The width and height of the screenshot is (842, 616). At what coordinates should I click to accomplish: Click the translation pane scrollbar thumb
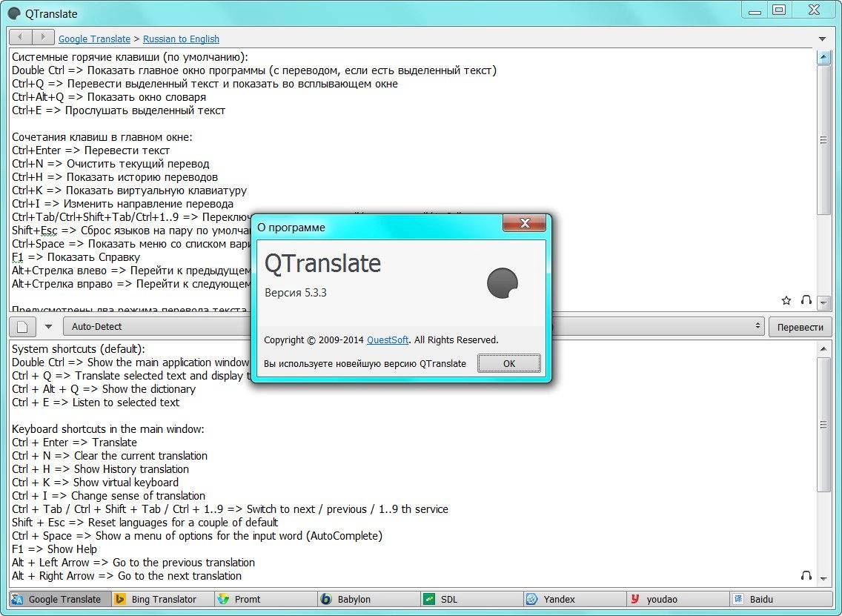click(x=823, y=424)
